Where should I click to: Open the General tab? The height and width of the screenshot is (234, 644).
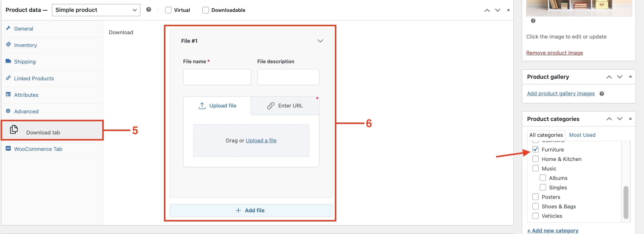[x=52, y=29]
